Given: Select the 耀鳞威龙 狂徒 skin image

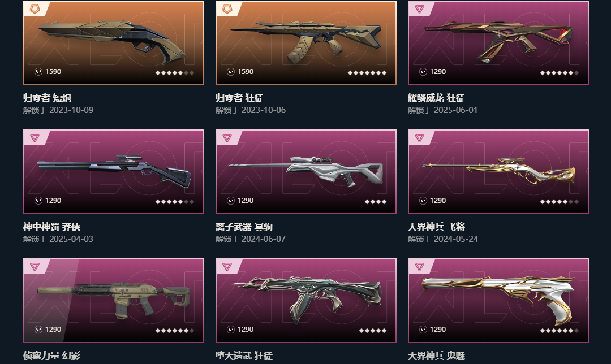Looking at the screenshot, I should (498, 43).
